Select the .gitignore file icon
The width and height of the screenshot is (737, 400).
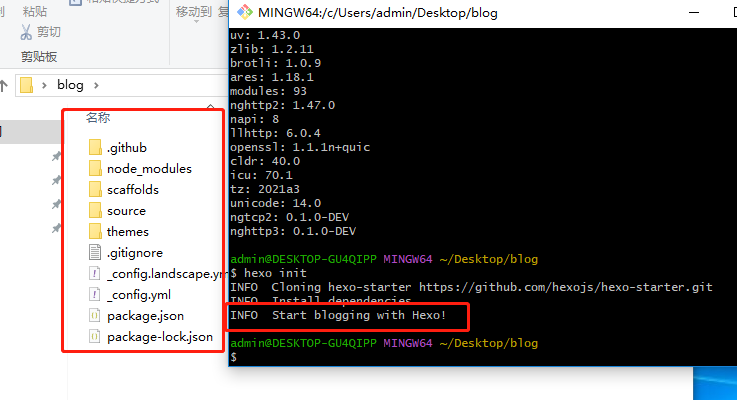tap(95, 252)
